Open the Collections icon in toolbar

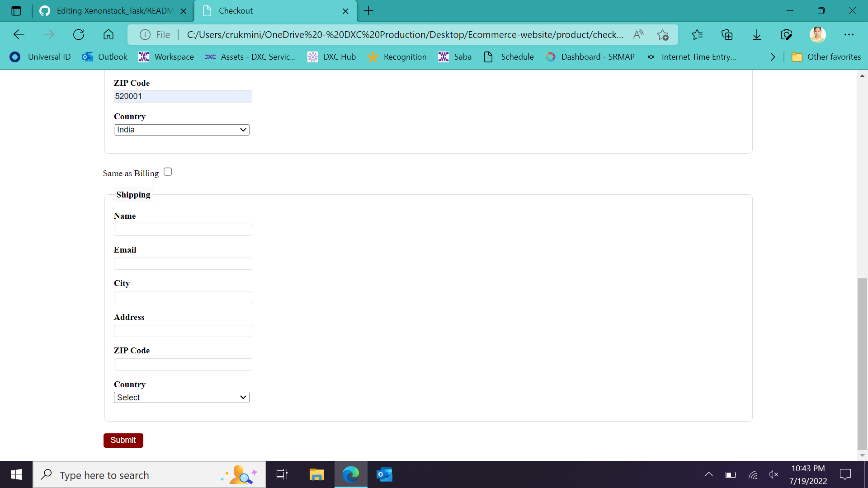coord(727,35)
